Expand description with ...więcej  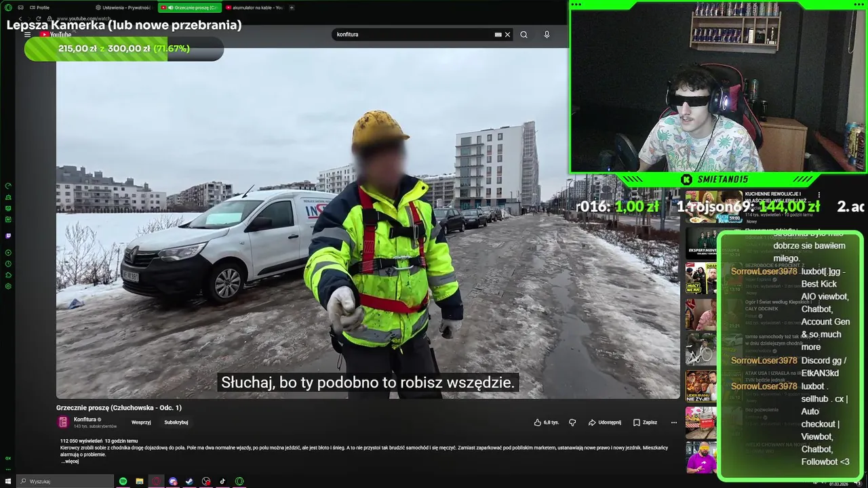coord(71,462)
